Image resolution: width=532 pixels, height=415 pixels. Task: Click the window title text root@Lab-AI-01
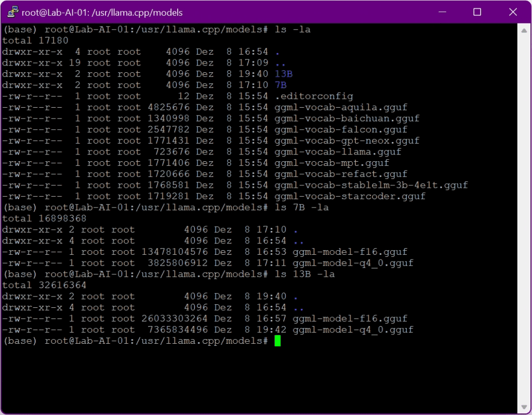pos(55,12)
